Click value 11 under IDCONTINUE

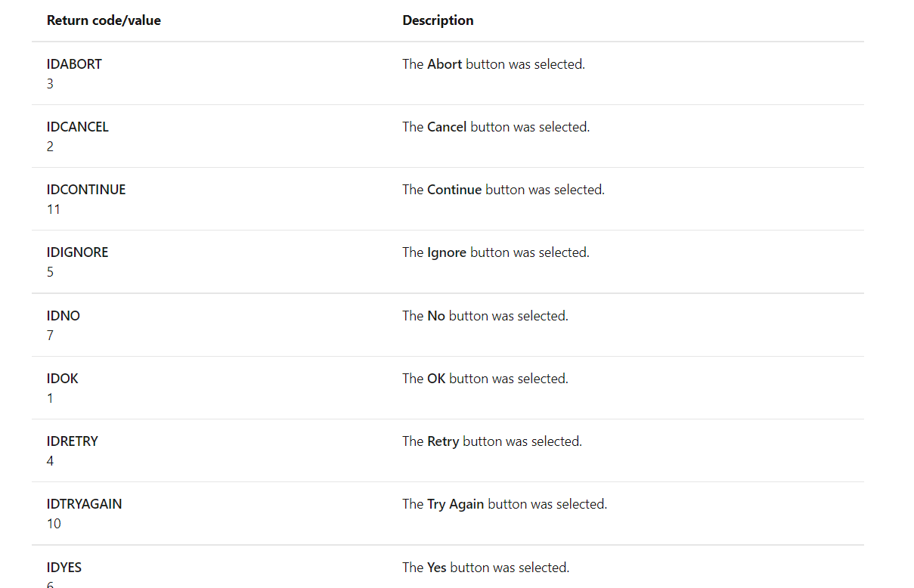click(x=53, y=209)
